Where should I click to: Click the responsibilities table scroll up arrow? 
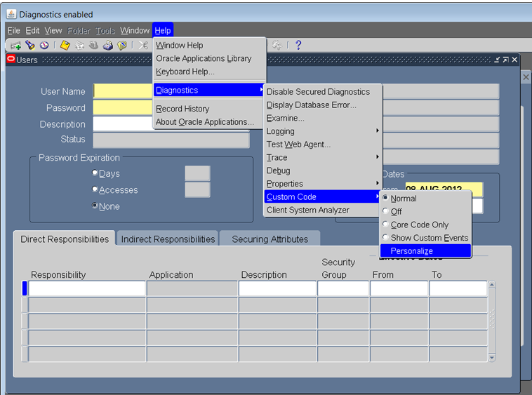click(492, 284)
